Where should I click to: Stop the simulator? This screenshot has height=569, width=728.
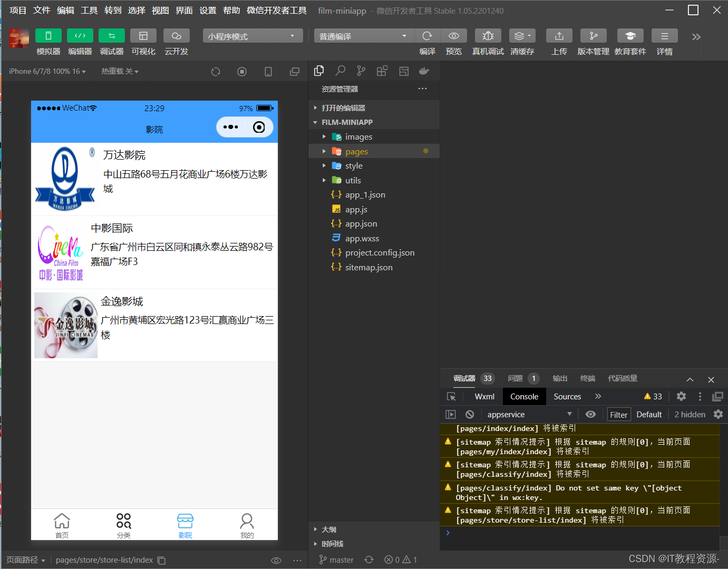coord(242,72)
